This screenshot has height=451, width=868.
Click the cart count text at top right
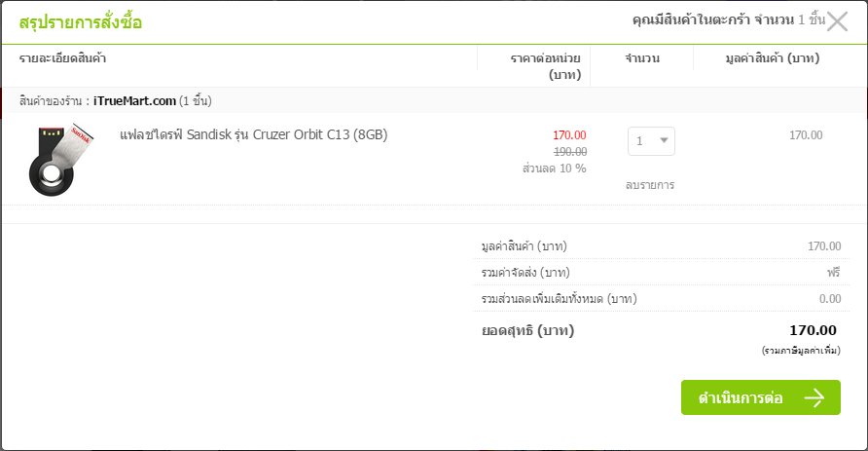(729, 19)
